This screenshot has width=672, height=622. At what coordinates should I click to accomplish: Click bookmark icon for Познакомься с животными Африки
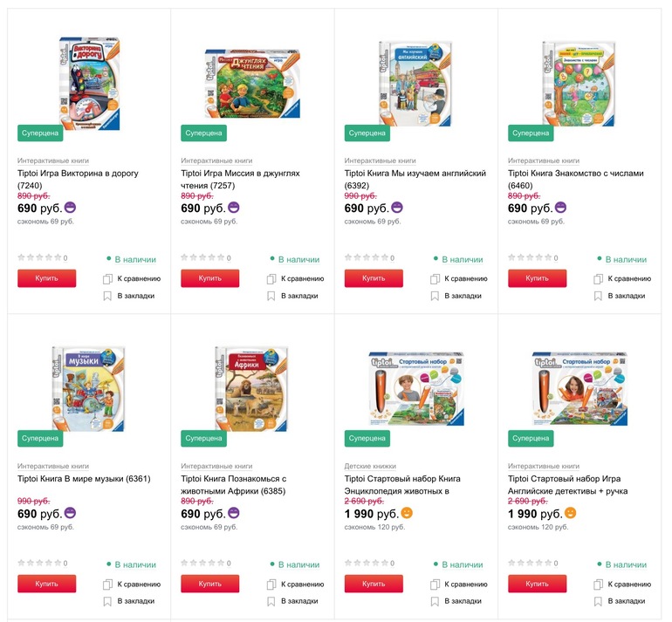pyautogui.click(x=271, y=602)
